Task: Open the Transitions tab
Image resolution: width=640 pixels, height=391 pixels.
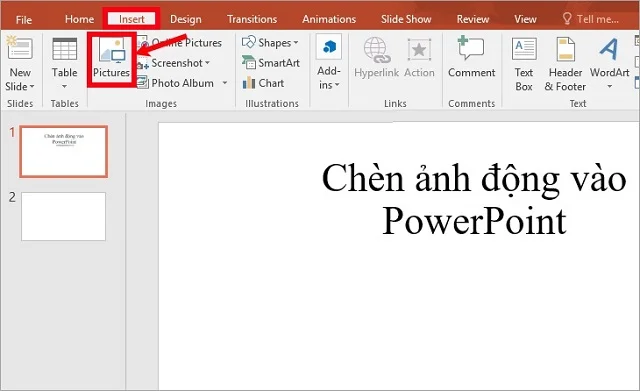Action: coord(252,19)
